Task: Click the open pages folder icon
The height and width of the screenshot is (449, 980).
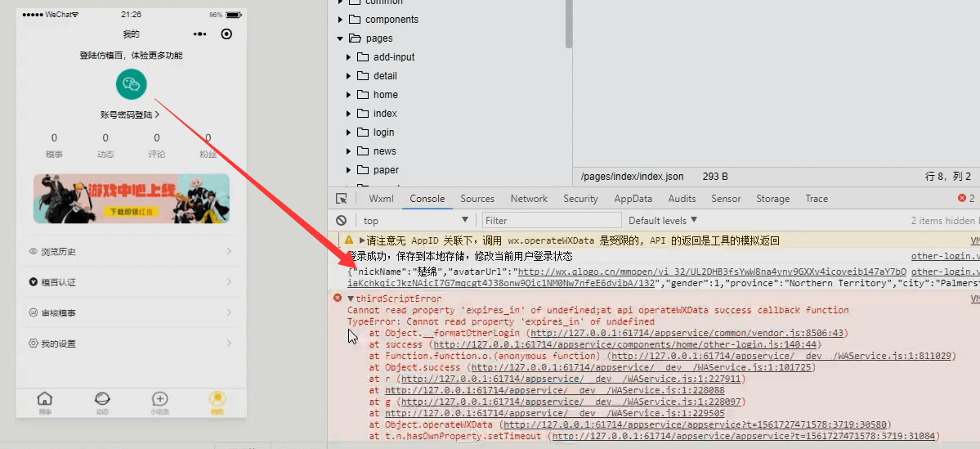Action: (355, 38)
